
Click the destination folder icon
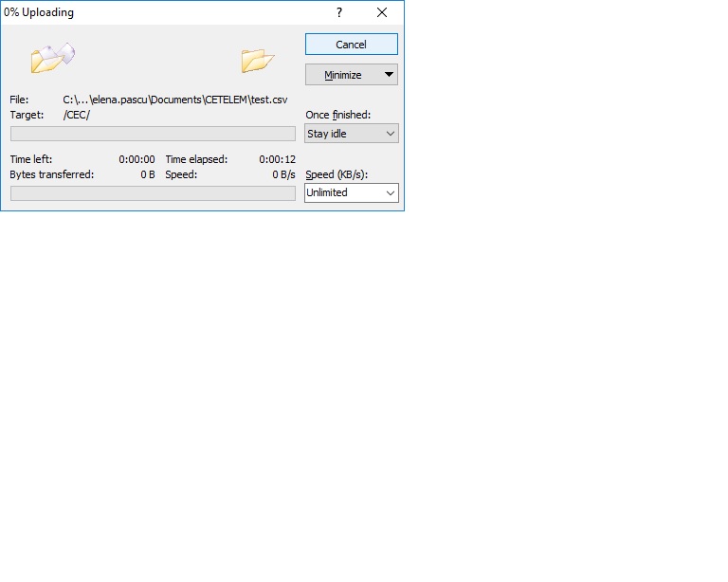coord(257,61)
